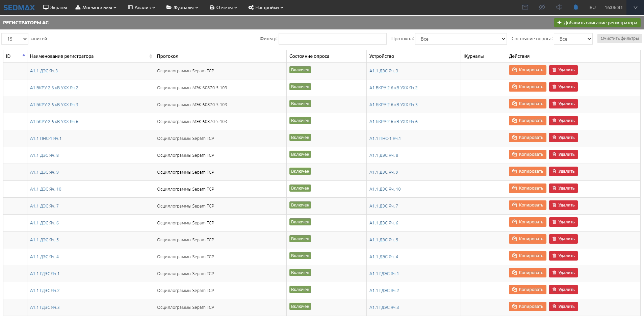Click Добавить описание регистратора button
The height and width of the screenshot is (318, 644).
[x=597, y=23]
